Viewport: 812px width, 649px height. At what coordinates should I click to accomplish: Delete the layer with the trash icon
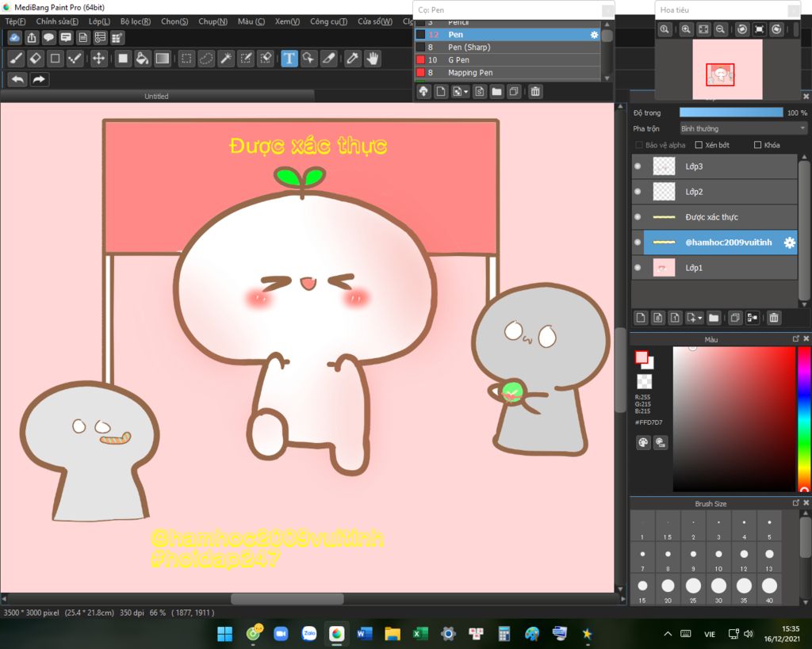[774, 318]
